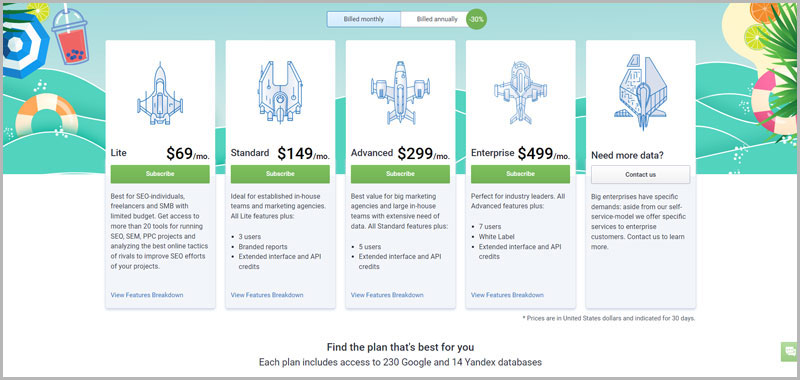The image size is (800, 380).
Task: Switch billing to Billed monthly
Action: tap(364, 19)
